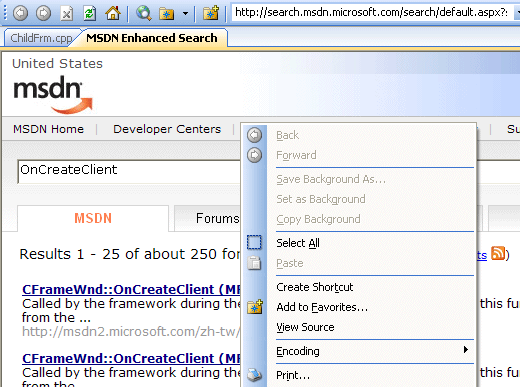Choose Forward in the context menu
This screenshot has height=387, width=520.
point(360,155)
